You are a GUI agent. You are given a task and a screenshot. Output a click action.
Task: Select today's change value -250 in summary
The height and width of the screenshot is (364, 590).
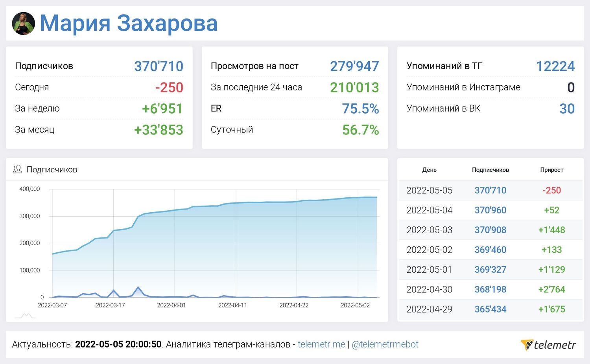(169, 87)
